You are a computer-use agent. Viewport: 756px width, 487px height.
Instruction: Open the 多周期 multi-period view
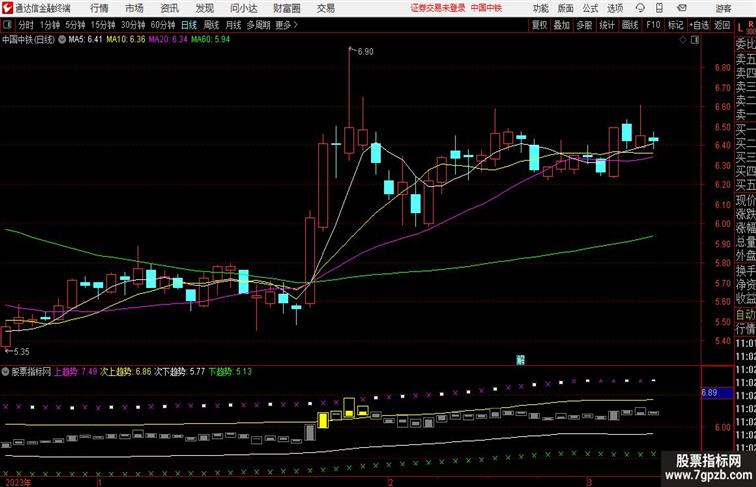258,25
